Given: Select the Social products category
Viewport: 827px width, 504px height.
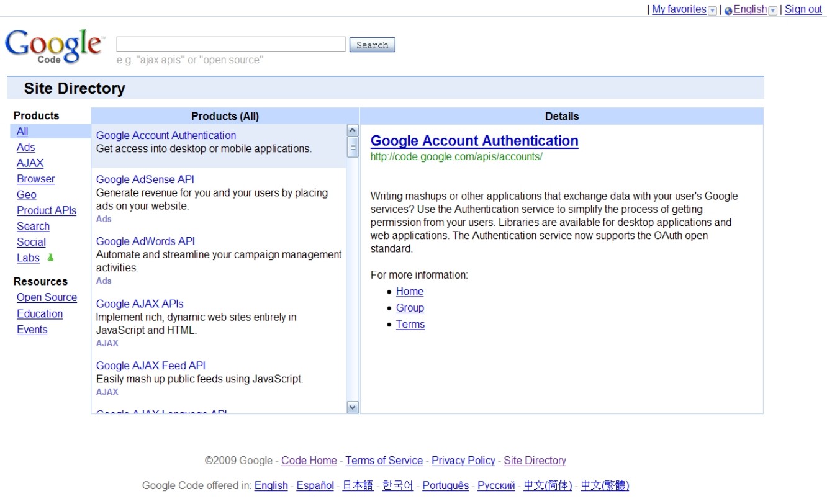Looking at the screenshot, I should [32, 242].
